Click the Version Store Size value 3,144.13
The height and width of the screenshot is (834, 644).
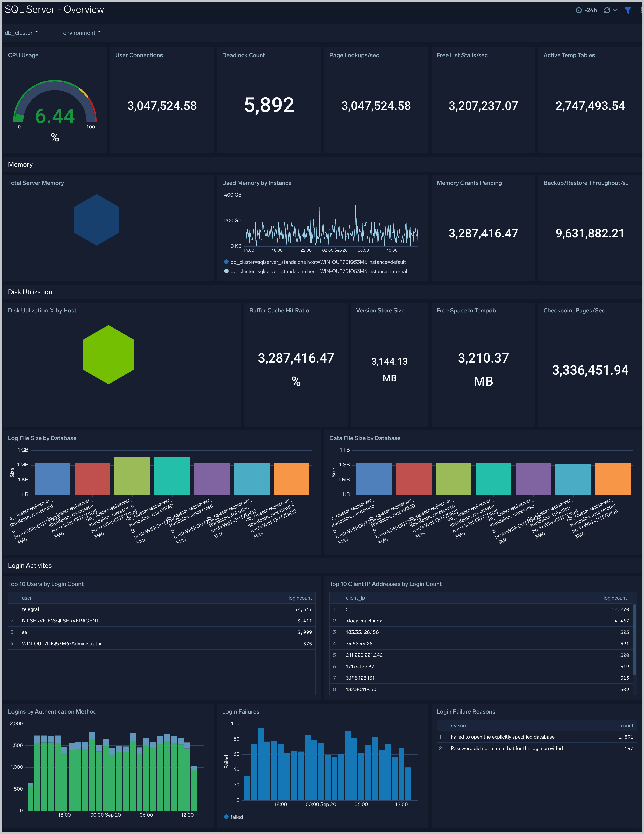[x=389, y=361]
